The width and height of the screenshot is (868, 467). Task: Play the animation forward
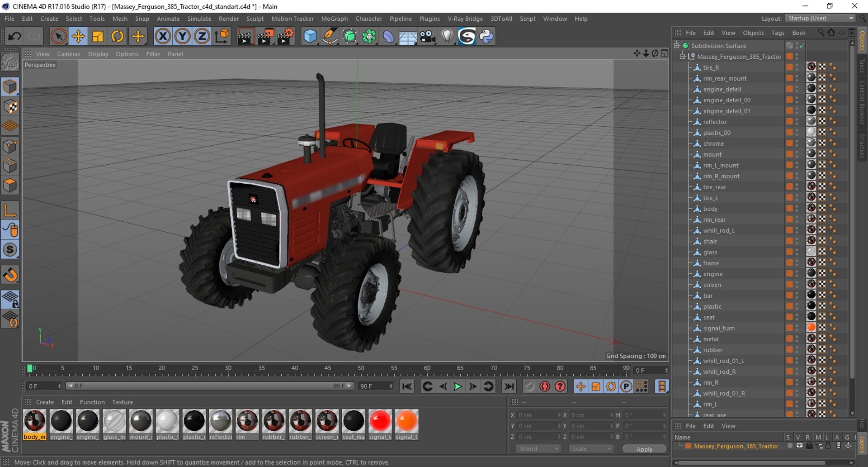tap(458, 386)
